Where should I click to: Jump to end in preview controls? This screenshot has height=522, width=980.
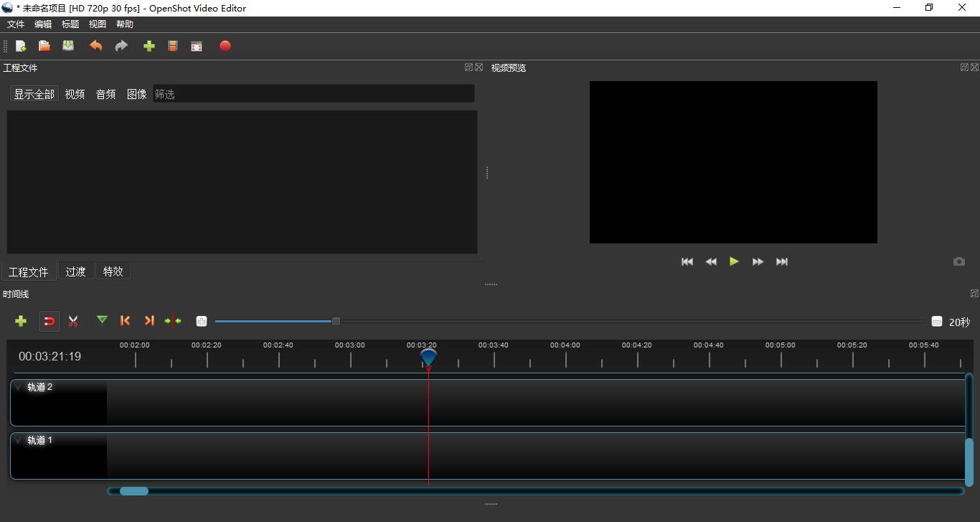pos(782,262)
